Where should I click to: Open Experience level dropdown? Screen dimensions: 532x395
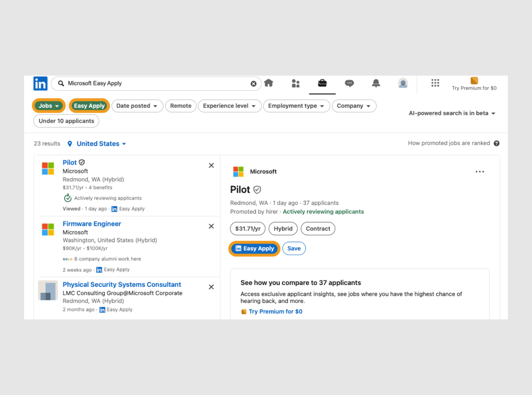(x=229, y=106)
